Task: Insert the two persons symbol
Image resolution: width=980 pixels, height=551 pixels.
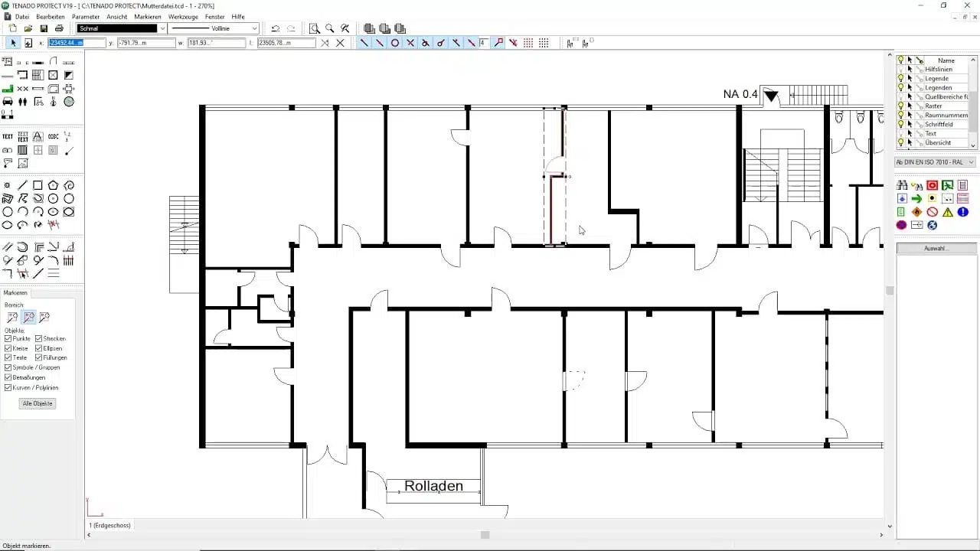Action: [x=22, y=101]
